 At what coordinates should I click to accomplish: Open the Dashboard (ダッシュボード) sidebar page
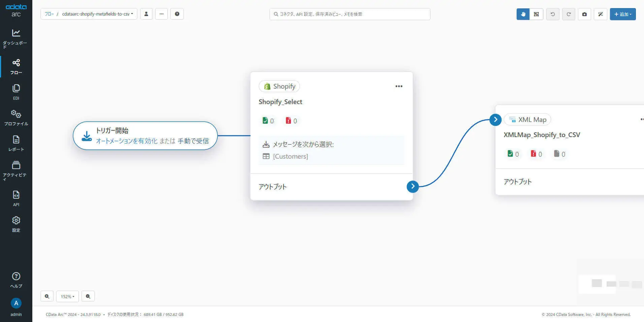(x=16, y=39)
